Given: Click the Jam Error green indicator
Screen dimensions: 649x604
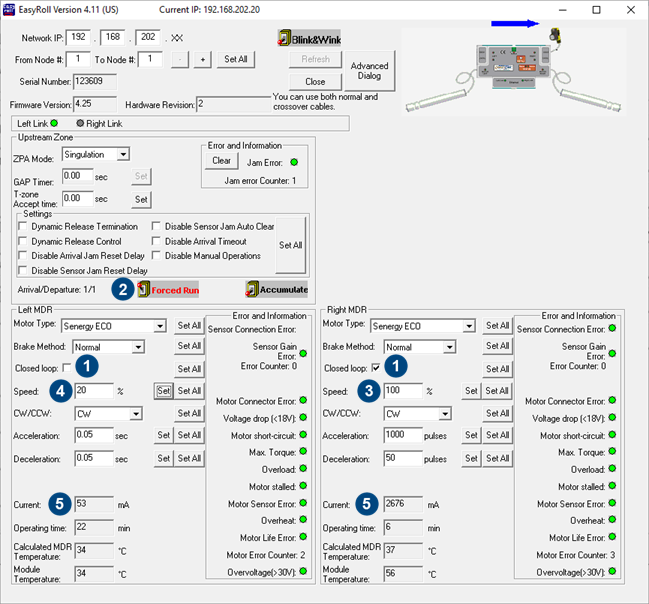Looking at the screenshot, I should click(294, 162).
